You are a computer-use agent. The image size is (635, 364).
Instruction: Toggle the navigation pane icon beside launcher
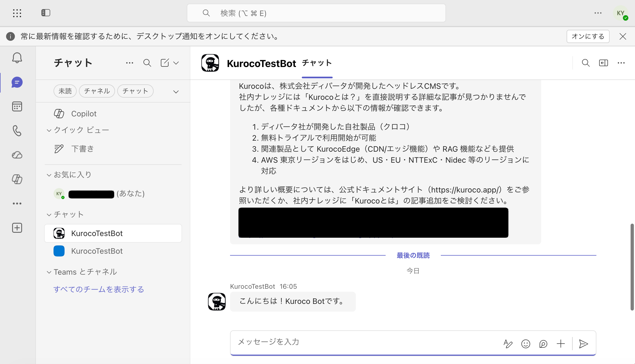(46, 13)
